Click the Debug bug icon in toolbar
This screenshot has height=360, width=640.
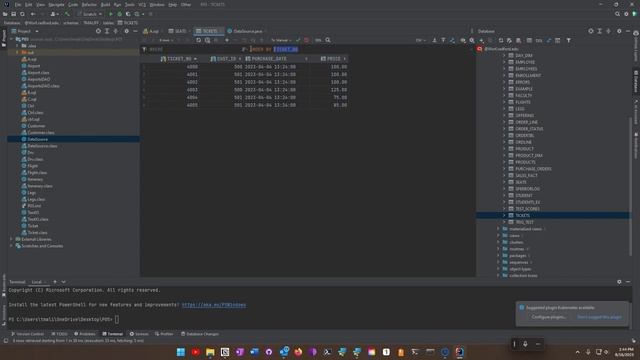tap(120, 14)
